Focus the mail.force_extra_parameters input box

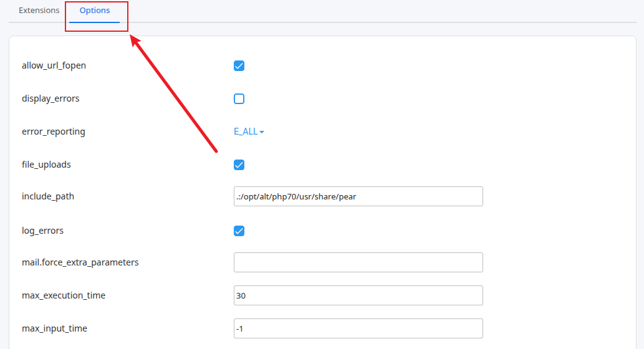(x=358, y=262)
